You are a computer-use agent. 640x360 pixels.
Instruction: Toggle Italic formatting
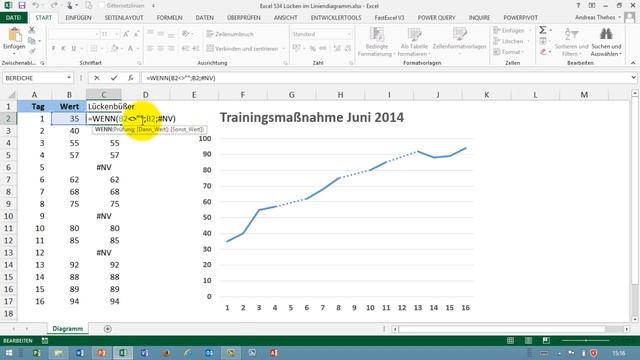point(63,49)
